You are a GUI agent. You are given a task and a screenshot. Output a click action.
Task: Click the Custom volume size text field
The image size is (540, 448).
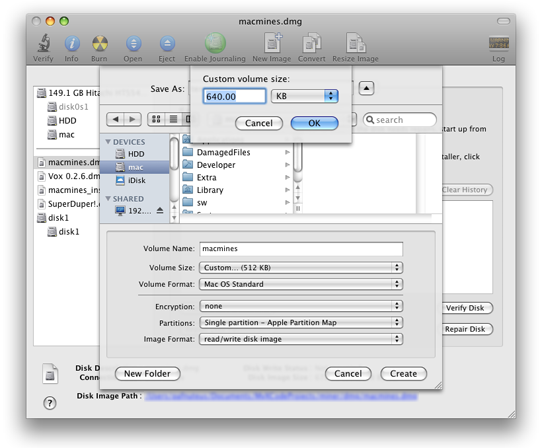click(234, 96)
